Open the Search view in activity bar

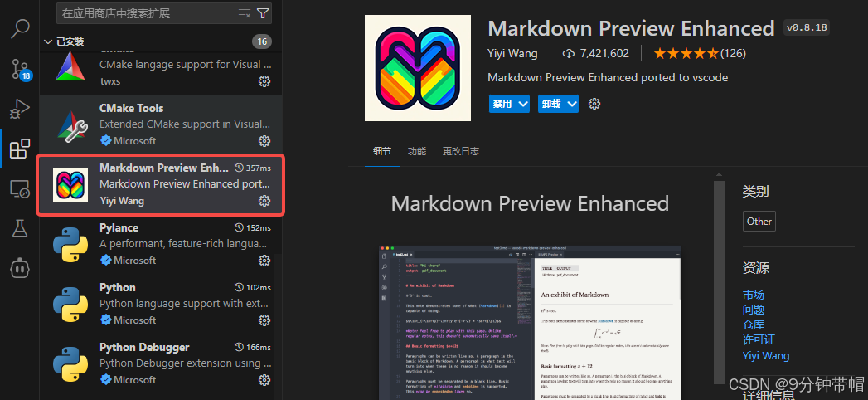20,28
